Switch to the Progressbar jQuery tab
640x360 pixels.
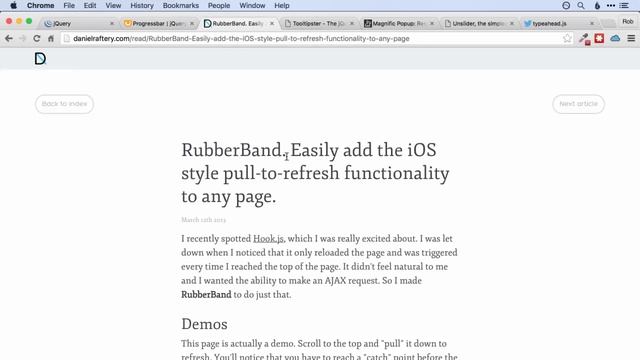[x=157, y=24]
